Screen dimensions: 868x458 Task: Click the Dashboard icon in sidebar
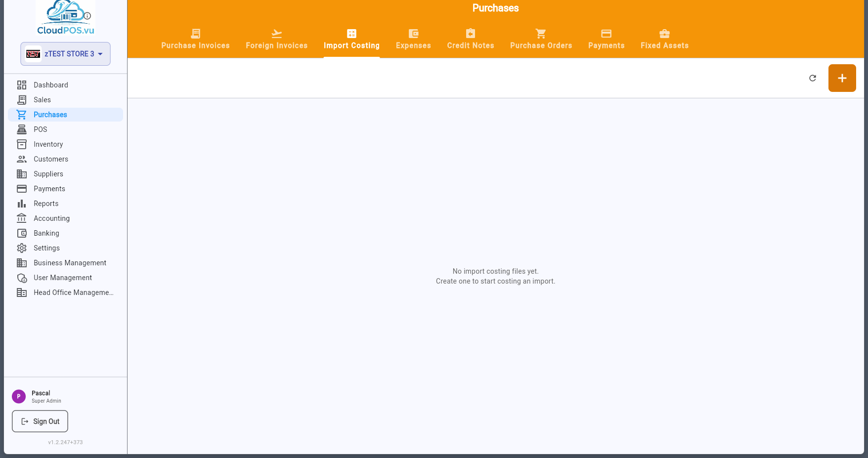click(x=22, y=85)
